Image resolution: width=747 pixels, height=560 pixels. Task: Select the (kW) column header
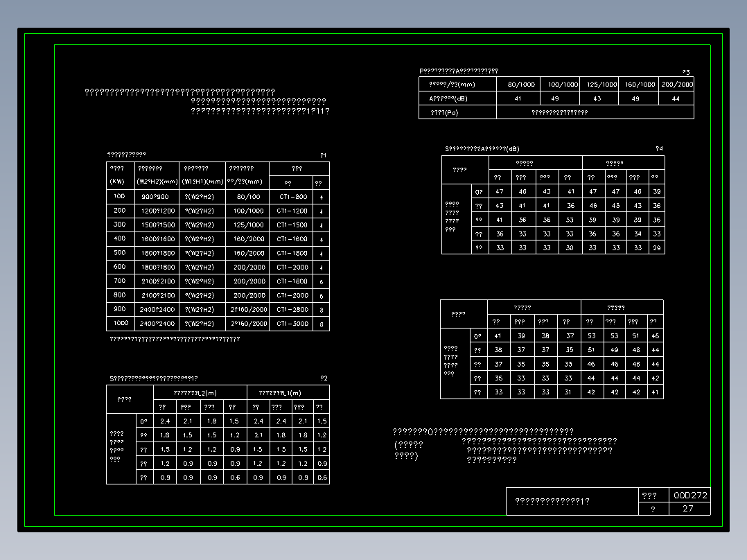coord(117,182)
